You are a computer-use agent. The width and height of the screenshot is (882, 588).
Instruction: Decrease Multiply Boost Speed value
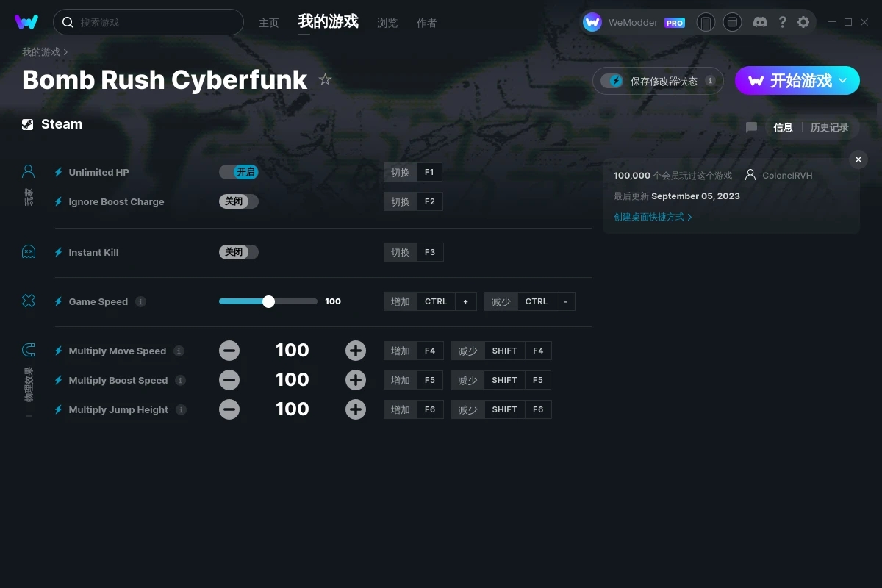click(229, 380)
